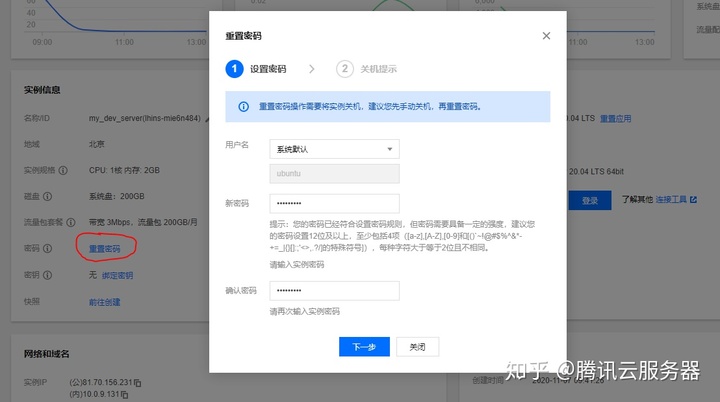Viewport: 720px width, 402px height.
Task: Click the 重置密码 link in instance info
Action: (x=105, y=249)
